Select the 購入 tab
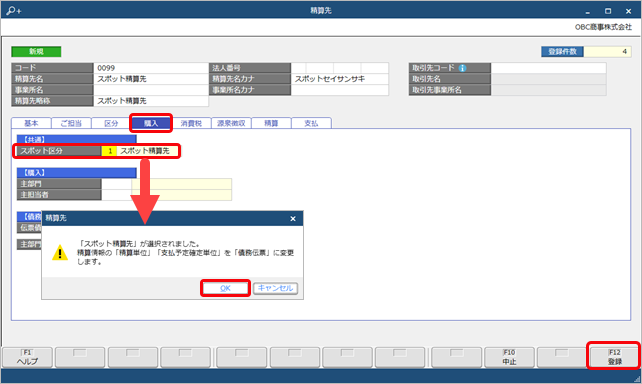This screenshot has width=642, height=384. click(151, 123)
